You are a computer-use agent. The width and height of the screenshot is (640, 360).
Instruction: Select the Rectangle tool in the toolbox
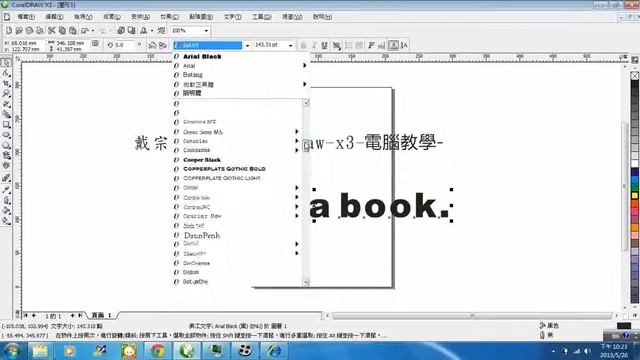[x=6, y=124]
